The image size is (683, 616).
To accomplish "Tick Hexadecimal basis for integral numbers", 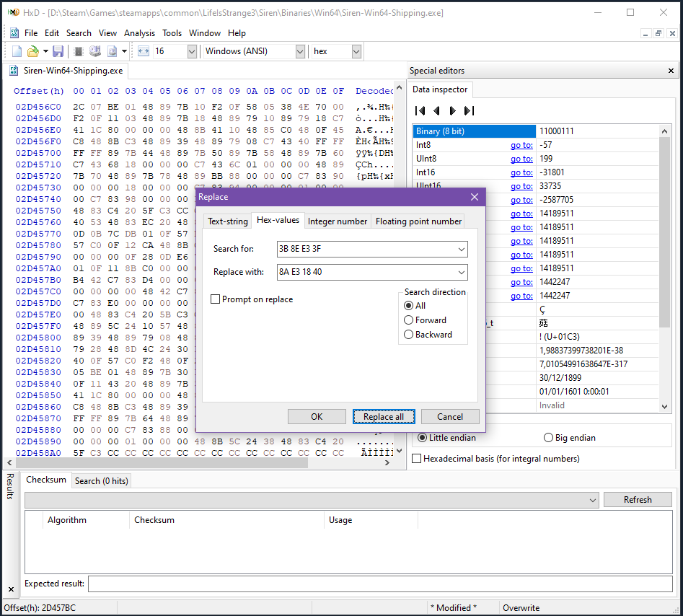I will tap(417, 459).
